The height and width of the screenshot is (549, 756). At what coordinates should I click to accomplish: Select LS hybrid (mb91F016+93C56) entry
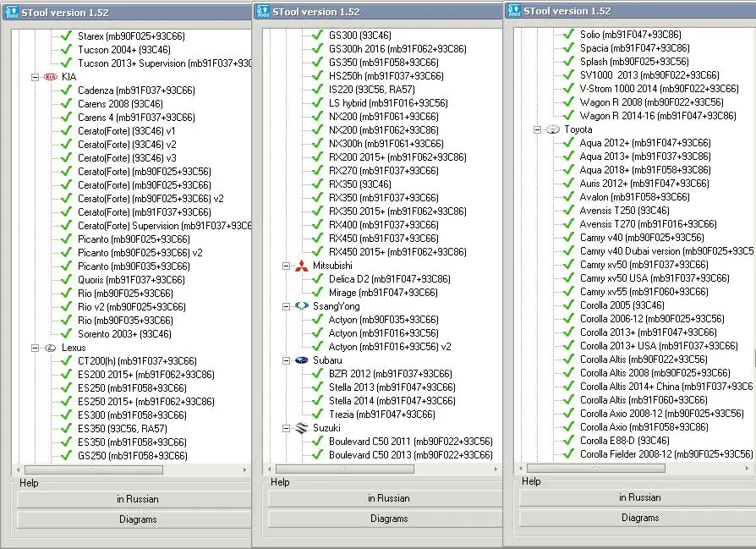388,102
